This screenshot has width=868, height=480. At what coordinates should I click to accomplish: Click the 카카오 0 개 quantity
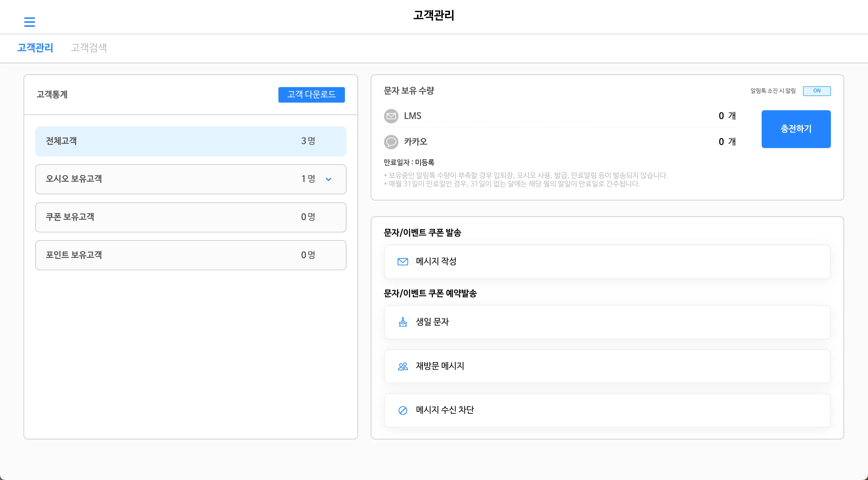click(727, 142)
